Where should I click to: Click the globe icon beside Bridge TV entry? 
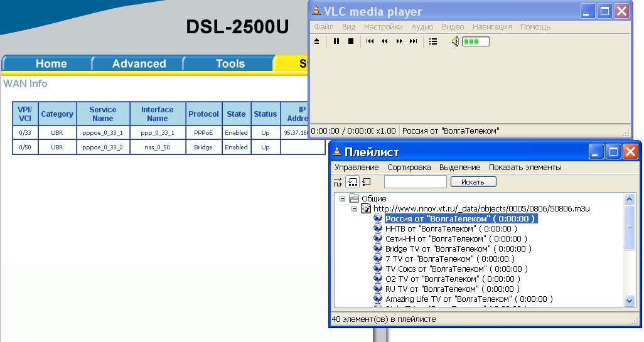coord(378,248)
